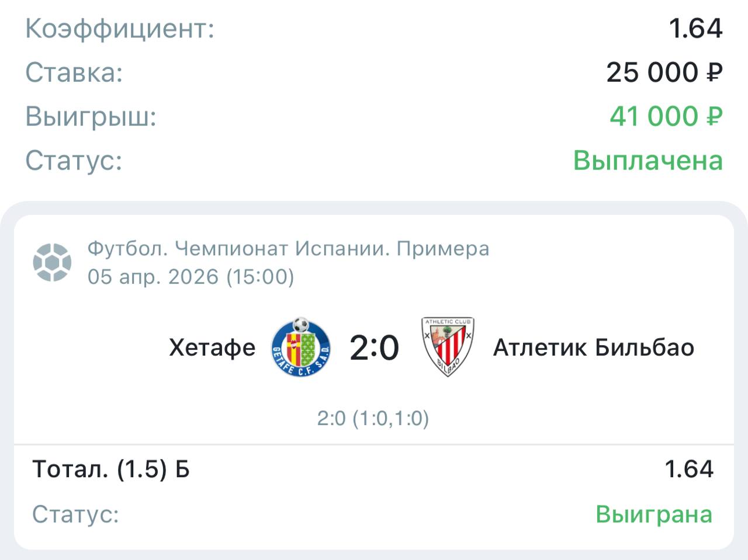The image size is (748, 560).
Task: Select the Хетафе team name
Action: [212, 347]
